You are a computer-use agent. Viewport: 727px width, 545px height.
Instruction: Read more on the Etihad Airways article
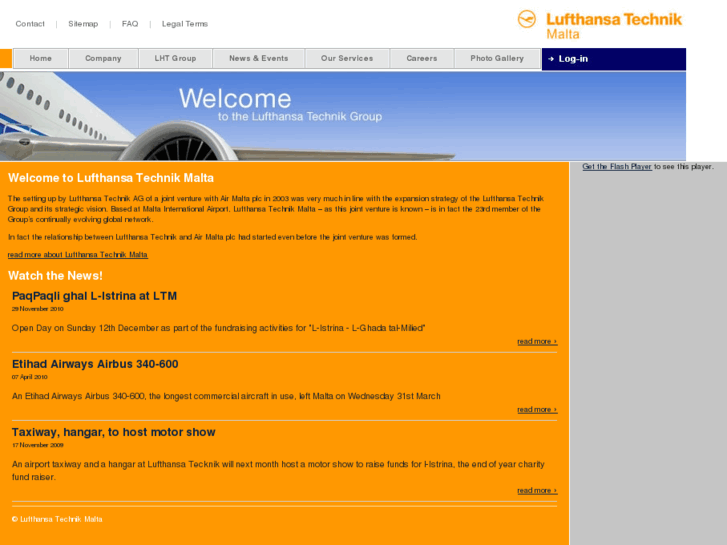[x=537, y=410]
